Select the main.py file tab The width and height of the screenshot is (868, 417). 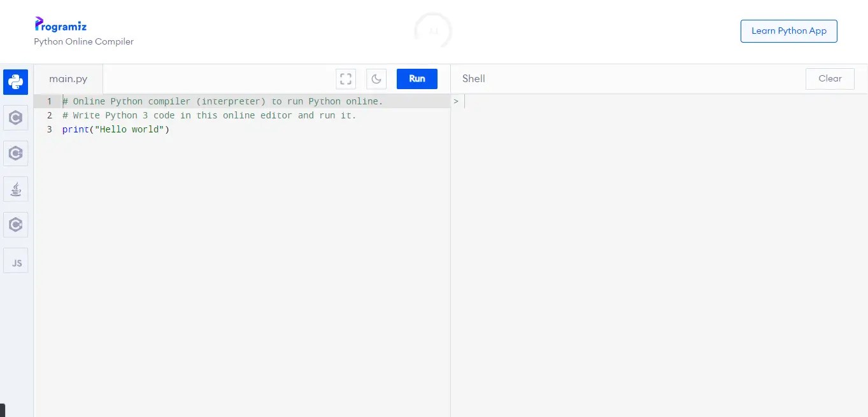pyautogui.click(x=68, y=79)
